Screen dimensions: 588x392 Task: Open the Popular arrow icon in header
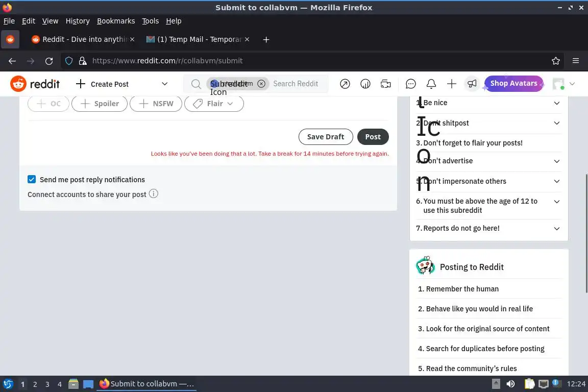click(345, 84)
